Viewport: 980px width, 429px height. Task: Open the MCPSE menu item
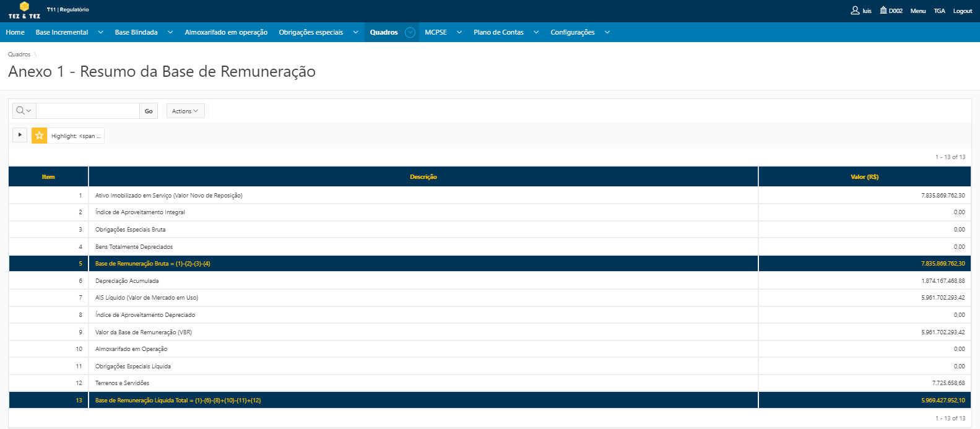[x=435, y=32]
